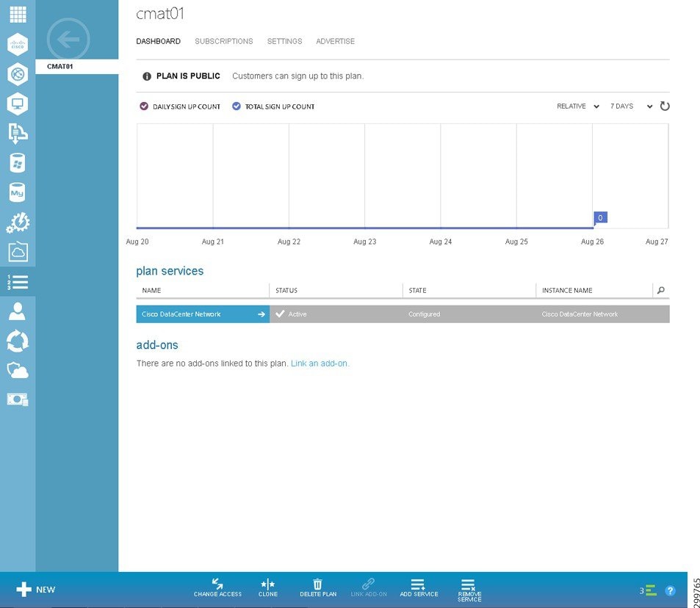Image resolution: width=700 pixels, height=608 pixels.
Task: Click Link Add-On in command bar
Action: 369,587
